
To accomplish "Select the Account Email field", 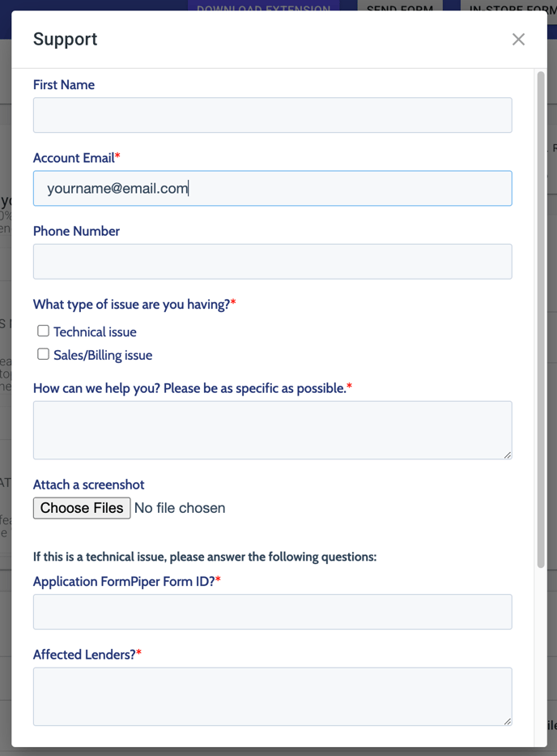I will point(272,188).
